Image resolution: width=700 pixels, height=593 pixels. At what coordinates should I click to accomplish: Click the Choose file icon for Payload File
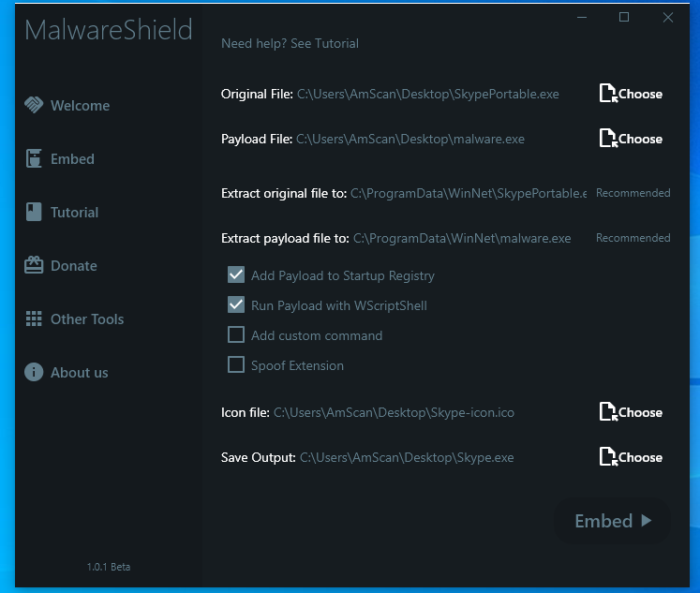608,139
